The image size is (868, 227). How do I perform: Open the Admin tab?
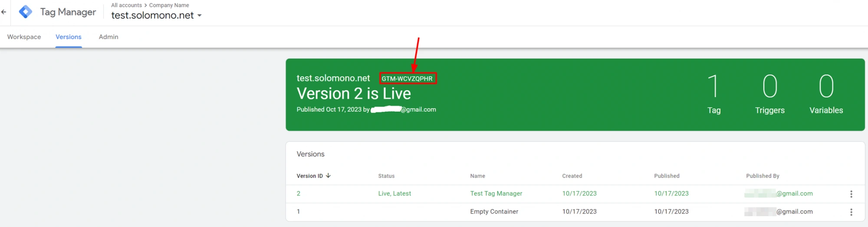click(x=108, y=37)
